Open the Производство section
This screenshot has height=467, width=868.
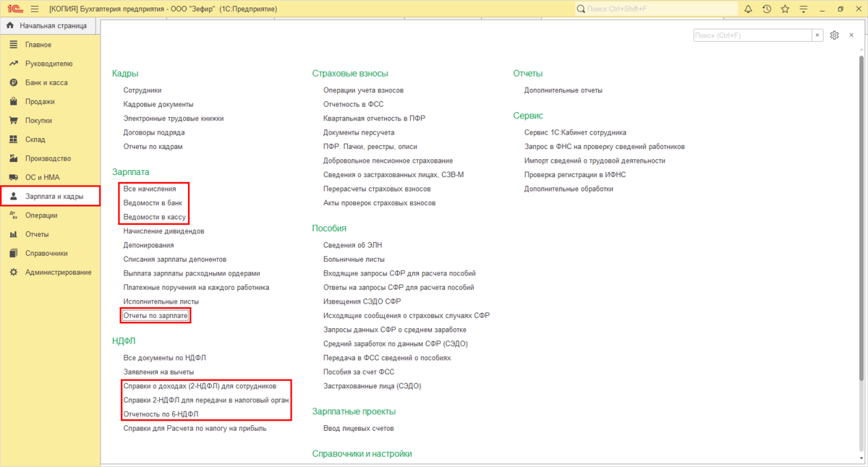click(x=49, y=158)
